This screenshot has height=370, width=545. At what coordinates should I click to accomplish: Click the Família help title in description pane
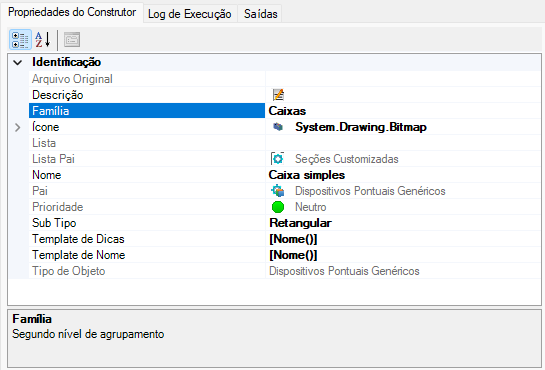[32, 319]
